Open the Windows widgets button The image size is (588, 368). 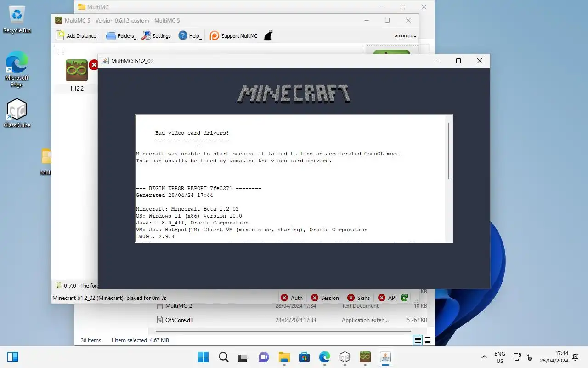coord(13,357)
